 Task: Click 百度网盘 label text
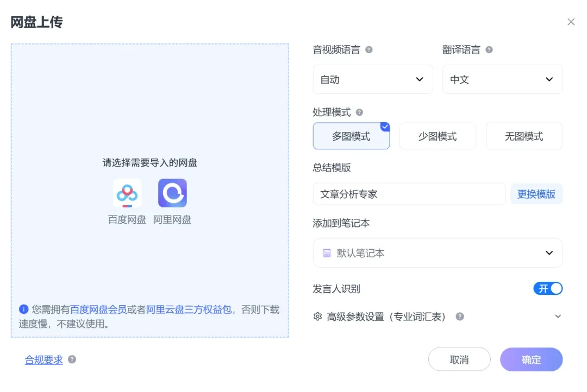click(x=127, y=219)
